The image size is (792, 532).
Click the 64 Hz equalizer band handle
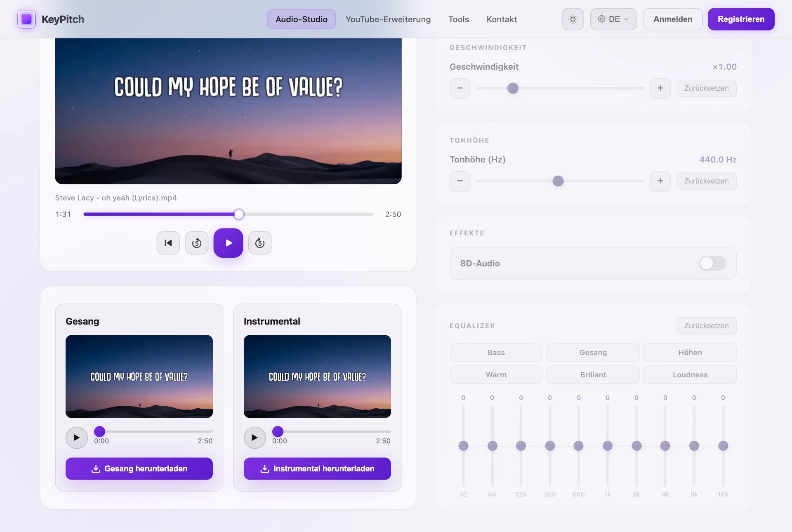(492, 446)
